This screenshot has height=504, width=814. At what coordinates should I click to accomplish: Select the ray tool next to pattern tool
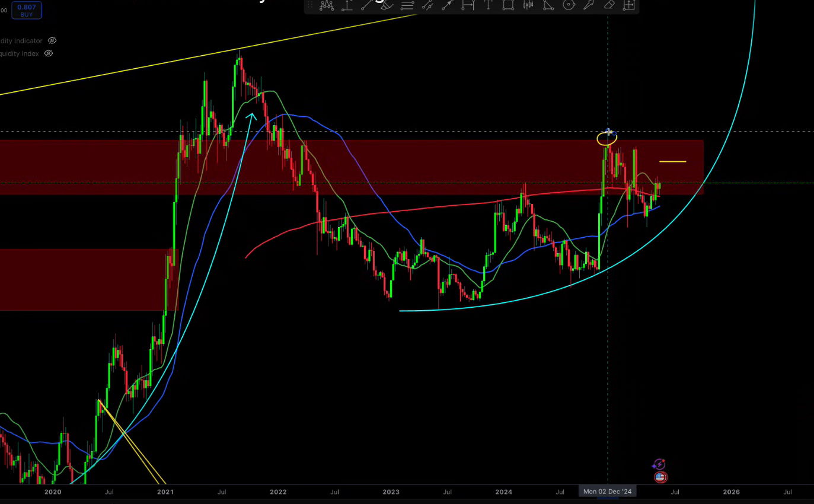[x=347, y=5]
